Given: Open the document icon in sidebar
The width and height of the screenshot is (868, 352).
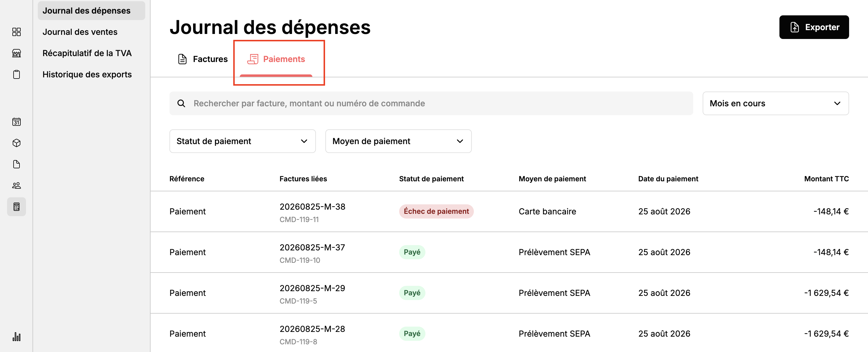Looking at the screenshot, I should click(16, 164).
